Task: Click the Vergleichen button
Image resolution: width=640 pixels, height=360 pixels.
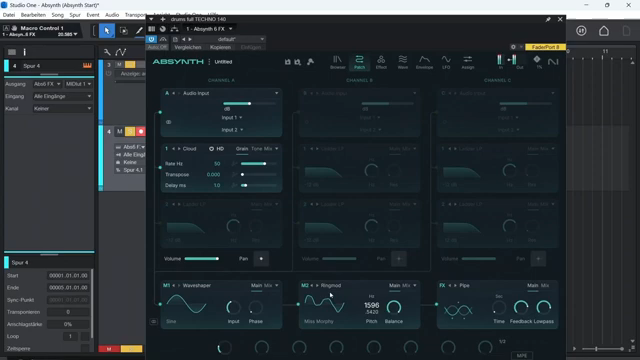Action: click(188, 47)
